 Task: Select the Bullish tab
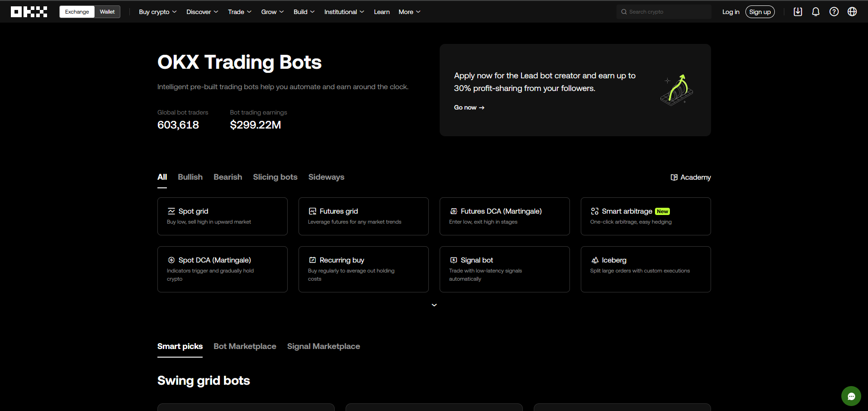pos(190,177)
